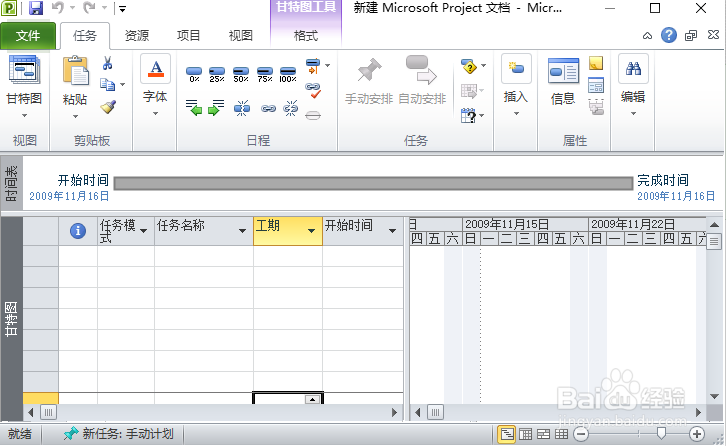Collapse the ribbon with the caret icon
726x446 pixels.
[647, 36]
